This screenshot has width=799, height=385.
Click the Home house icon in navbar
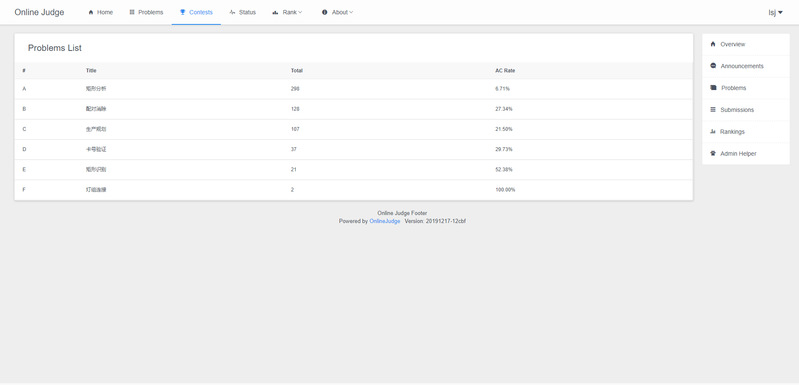(x=91, y=12)
